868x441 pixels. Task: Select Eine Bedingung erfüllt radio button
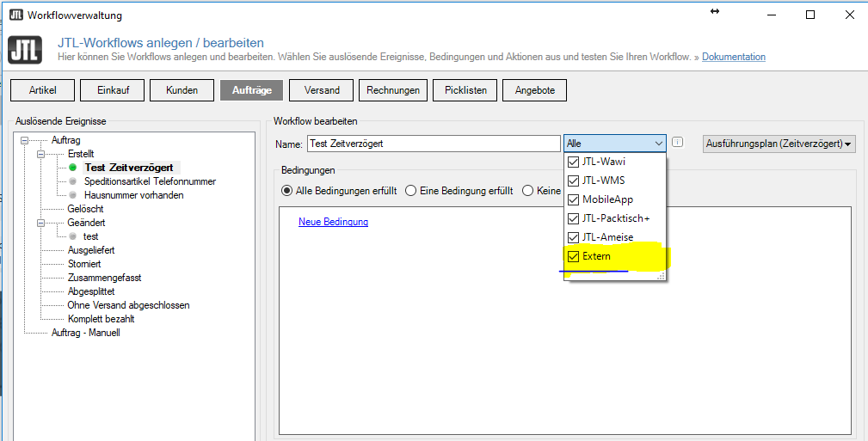(x=410, y=191)
